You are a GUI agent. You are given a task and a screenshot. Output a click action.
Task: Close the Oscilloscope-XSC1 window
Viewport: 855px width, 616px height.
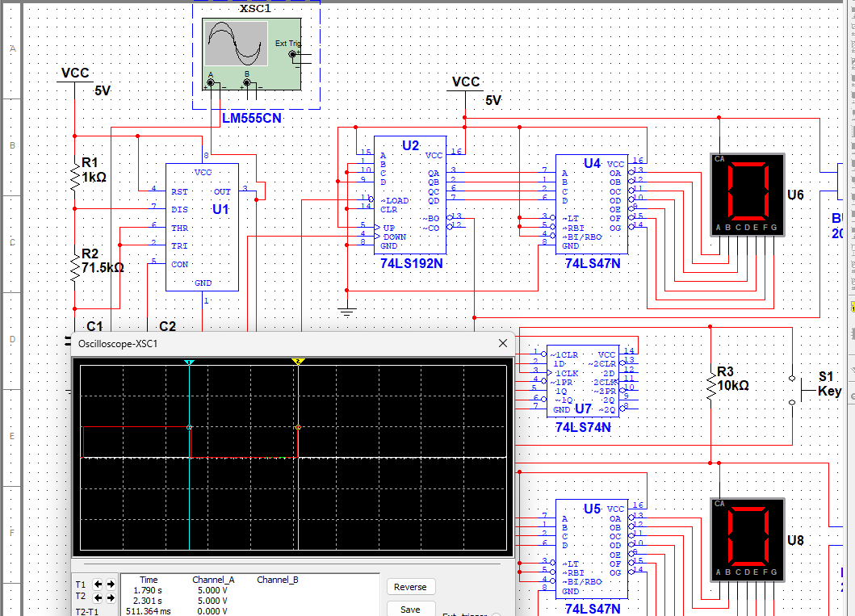pos(503,343)
